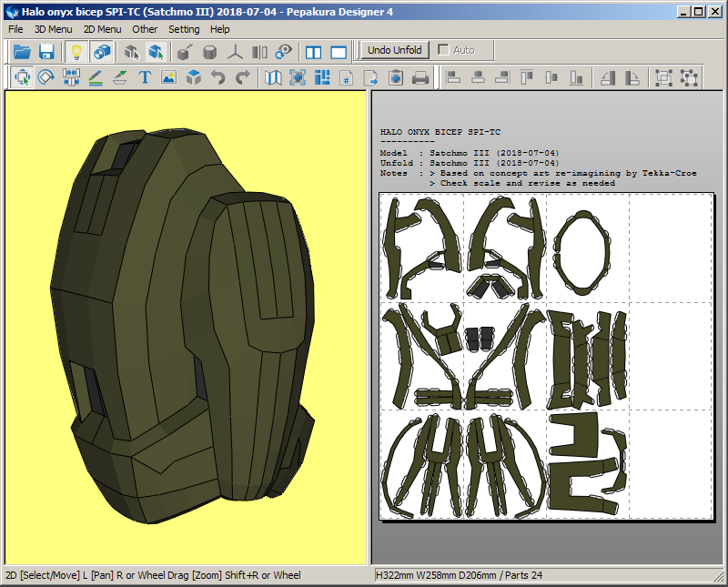728x587 pixels.
Task: Click the show axes icon
Action: (235, 52)
